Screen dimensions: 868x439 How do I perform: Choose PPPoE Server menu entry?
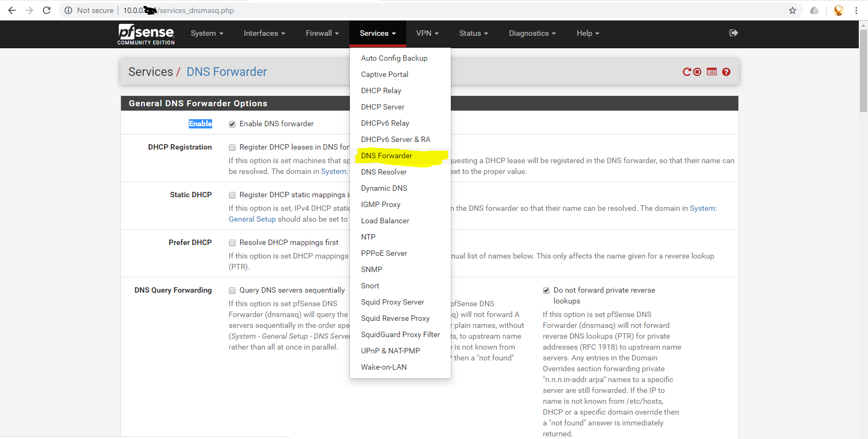point(400,253)
